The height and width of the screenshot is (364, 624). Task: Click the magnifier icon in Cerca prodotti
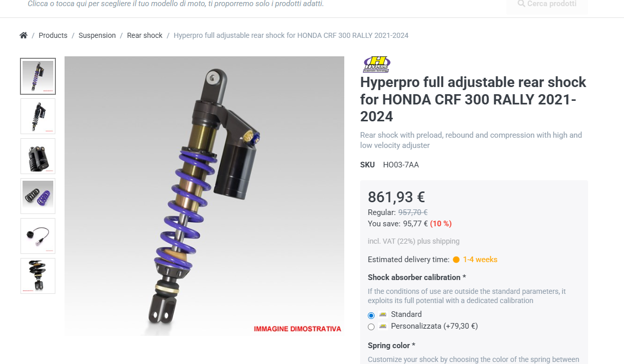[x=522, y=4]
